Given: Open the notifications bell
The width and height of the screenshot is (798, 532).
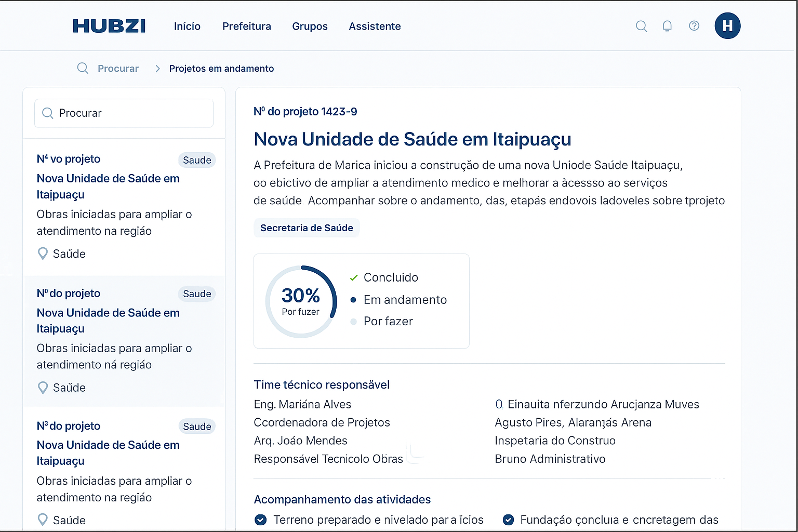Looking at the screenshot, I should pos(667,26).
